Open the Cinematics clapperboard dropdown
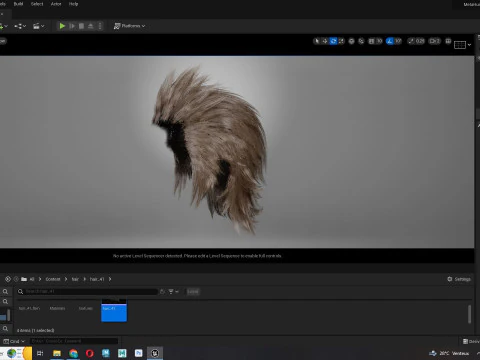 [x=39, y=26]
